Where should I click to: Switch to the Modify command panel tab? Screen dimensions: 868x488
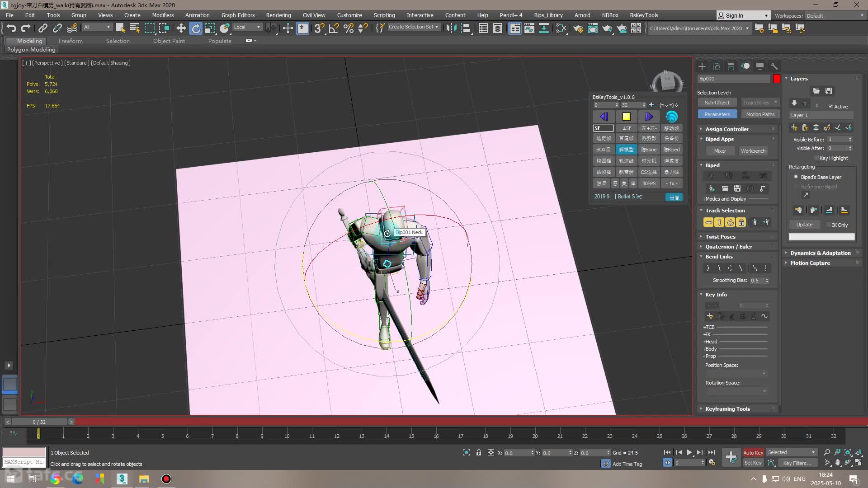coord(717,66)
